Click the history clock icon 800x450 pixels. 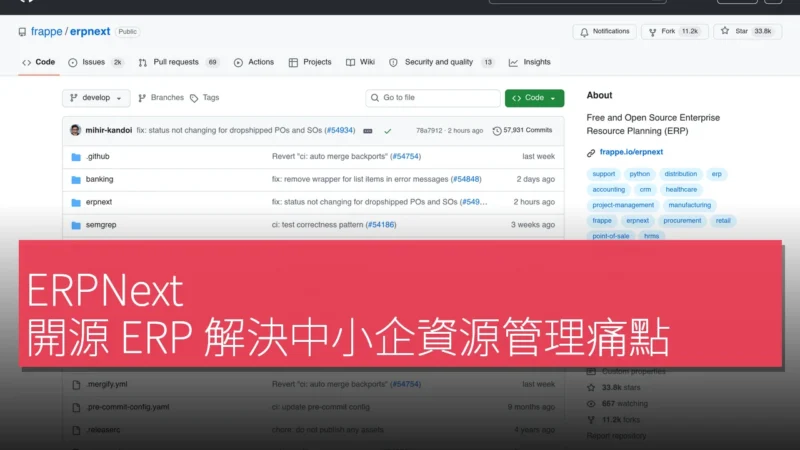497,131
